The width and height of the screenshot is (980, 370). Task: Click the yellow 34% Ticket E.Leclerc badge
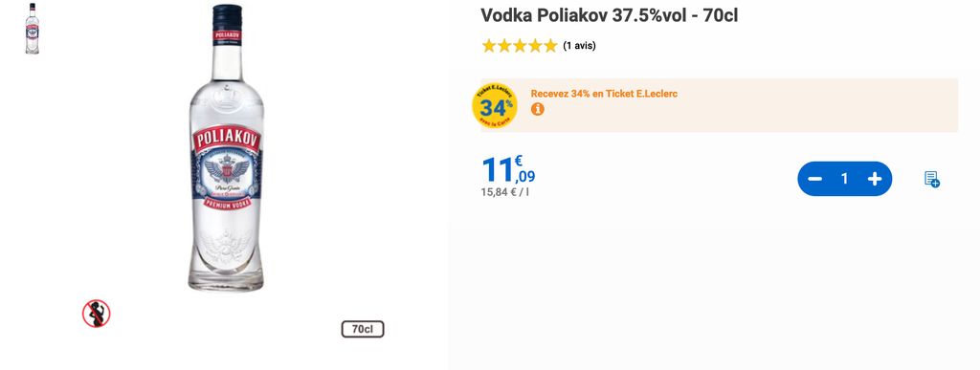coord(495,105)
